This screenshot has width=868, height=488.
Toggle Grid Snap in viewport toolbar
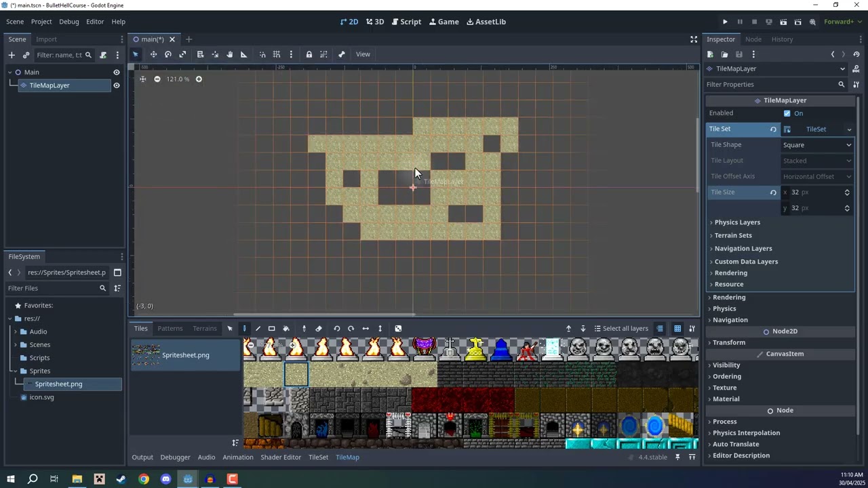277,54
